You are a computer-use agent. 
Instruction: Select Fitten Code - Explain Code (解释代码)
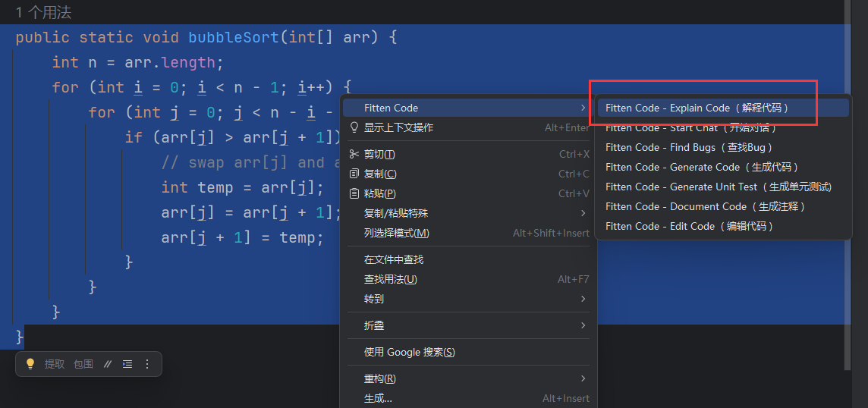coord(723,108)
